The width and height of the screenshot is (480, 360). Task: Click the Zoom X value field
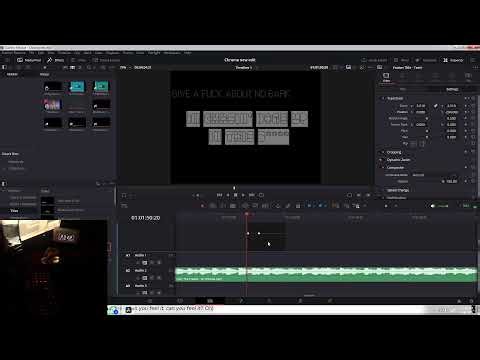(421, 106)
